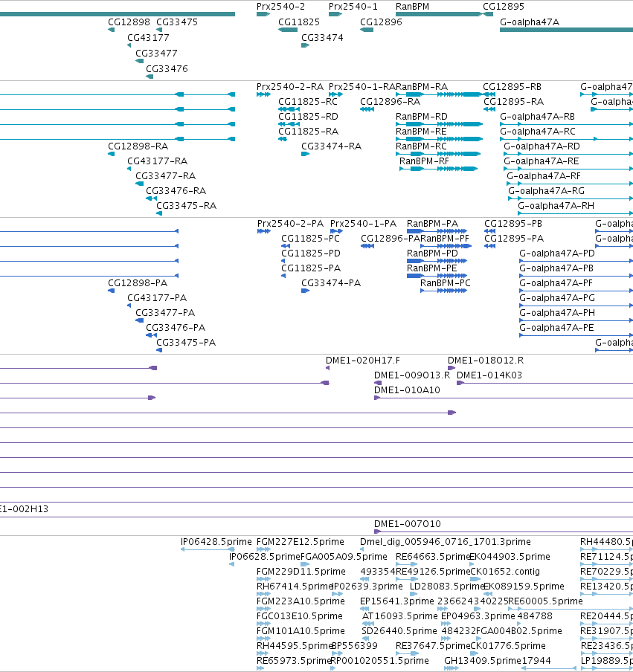The width and height of the screenshot is (633, 672).
Task: Click the RanBPM-PC CDS glyph line
Action: pyautogui.click(x=443, y=291)
